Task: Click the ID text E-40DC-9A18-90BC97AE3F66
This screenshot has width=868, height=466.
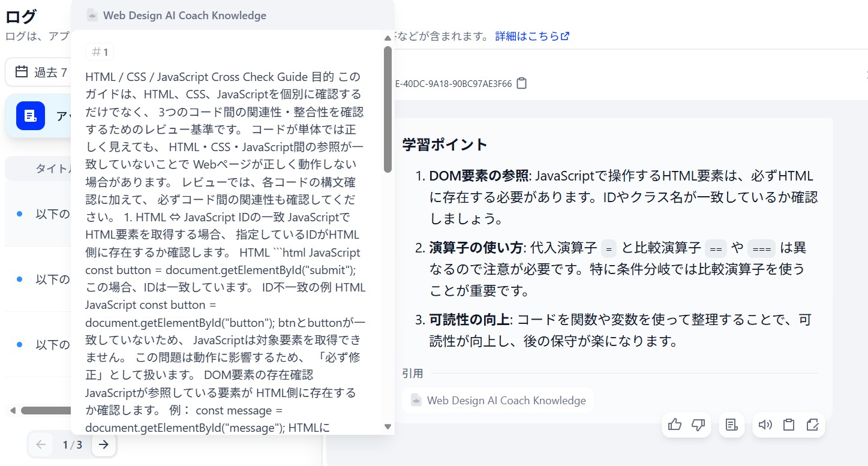Action: [453, 84]
